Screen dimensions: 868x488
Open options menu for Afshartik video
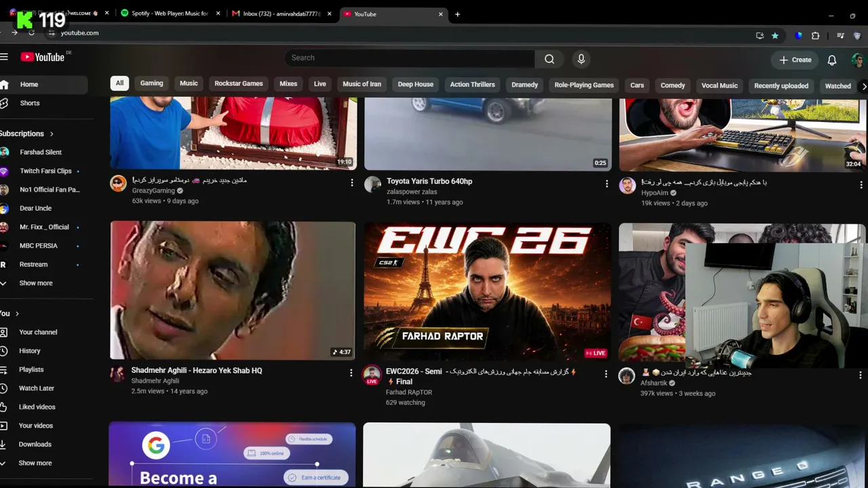[861, 375]
